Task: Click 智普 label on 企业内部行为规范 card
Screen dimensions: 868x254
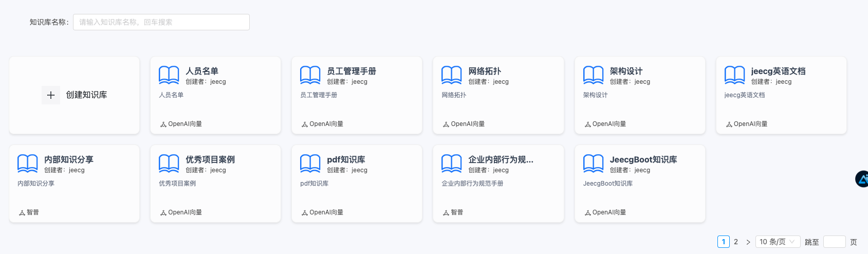Action: pyautogui.click(x=457, y=212)
